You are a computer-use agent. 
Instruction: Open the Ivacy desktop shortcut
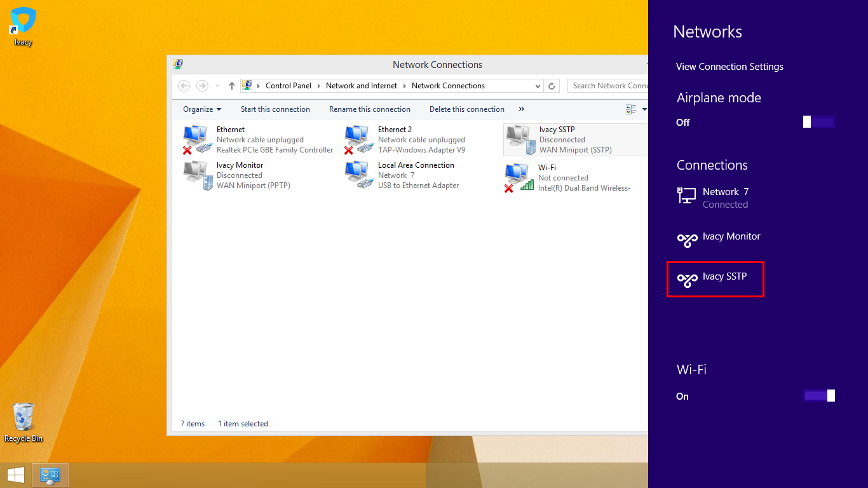coord(23,27)
